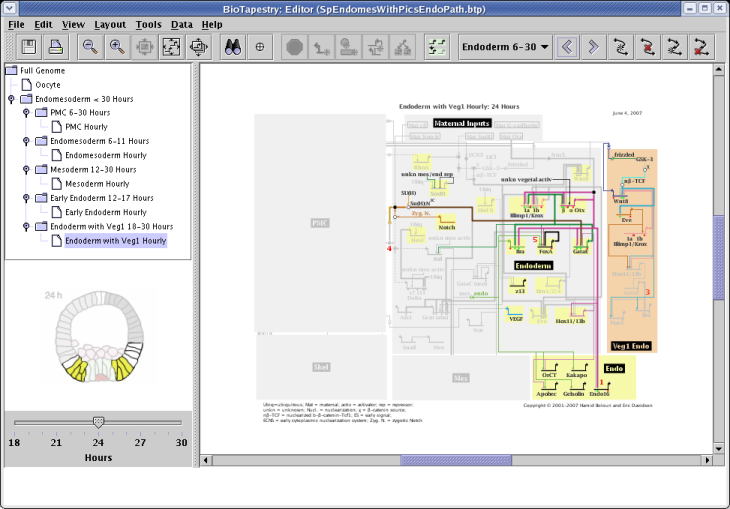This screenshot has height=509, width=730.
Task: Click the back double-chevron path button
Action: [567, 47]
